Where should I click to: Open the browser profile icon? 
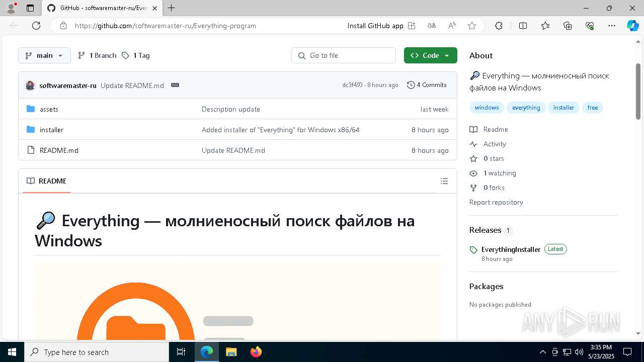coord(11,8)
